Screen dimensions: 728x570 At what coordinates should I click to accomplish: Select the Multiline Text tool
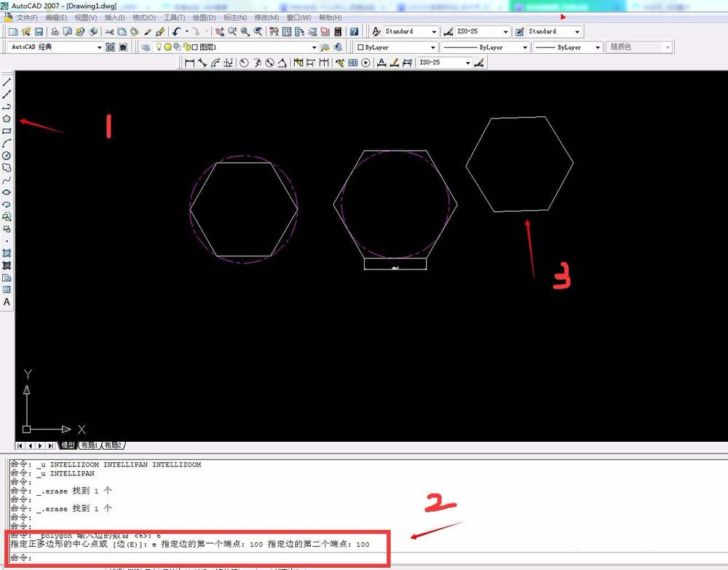click(7, 301)
